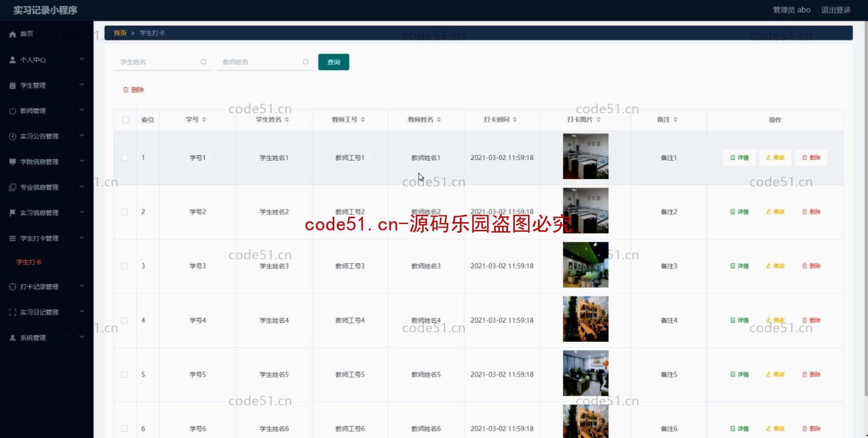Click the 教师管理 power icon
Screen dimensions: 868x438
point(13,110)
